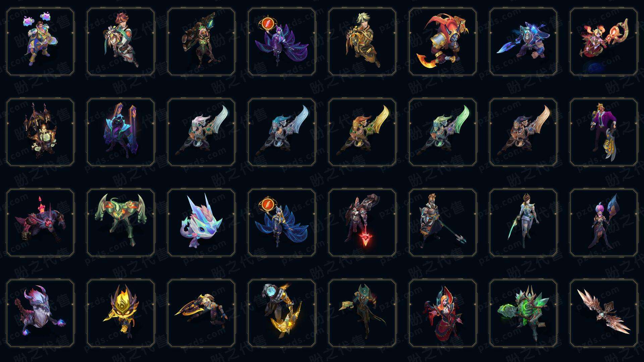Choose the horned lavender beast with glowing orbs
644x362 pixels.
pos(40,313)
